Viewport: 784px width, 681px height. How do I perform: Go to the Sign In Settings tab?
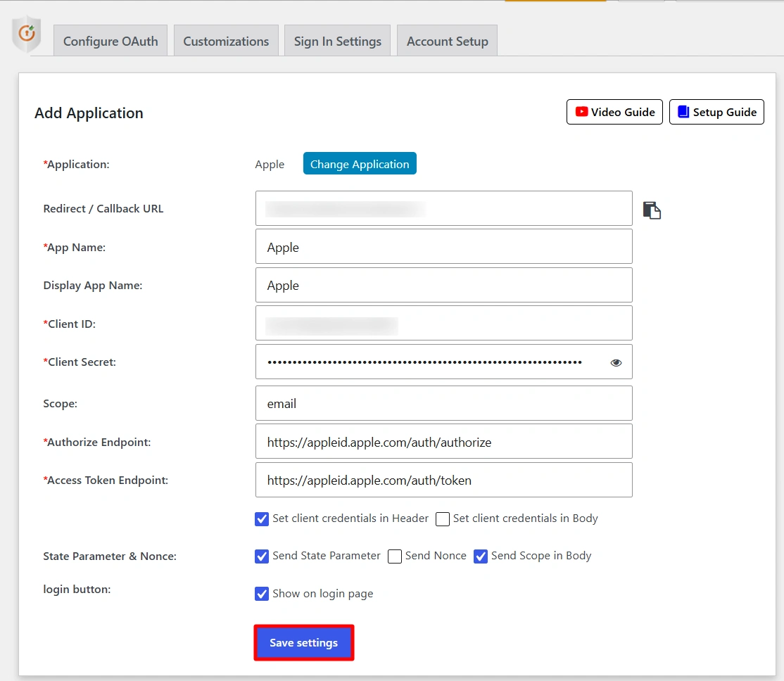tap(338, 41)
